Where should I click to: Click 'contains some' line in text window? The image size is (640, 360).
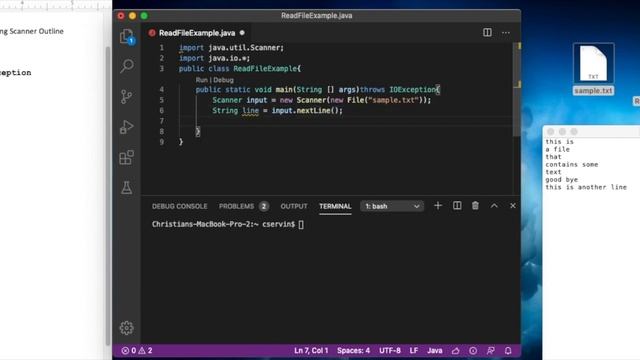pyautogui.click(x=571, y=164)
